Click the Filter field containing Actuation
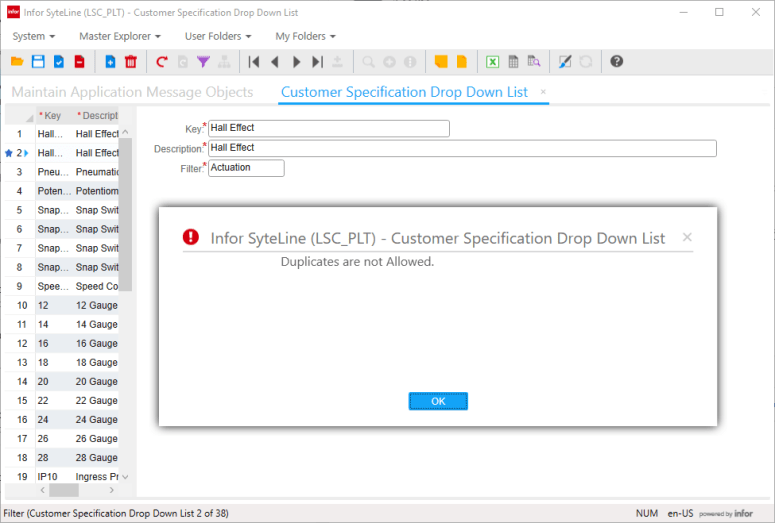This screenshot has width=775, height=523. pos(246,168)
